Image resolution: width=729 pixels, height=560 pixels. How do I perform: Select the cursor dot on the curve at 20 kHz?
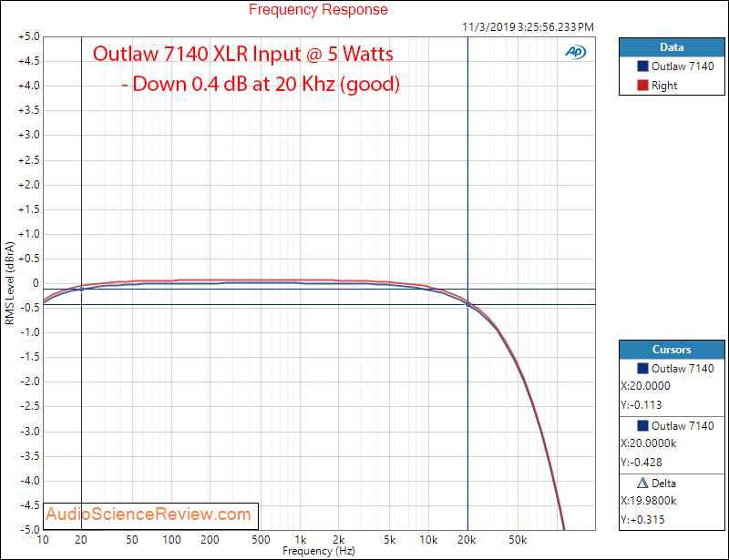(x=467, y=304)
